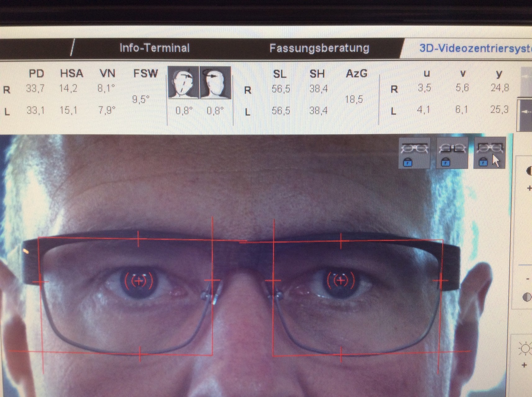Click the sun brightness icon
This screenshot has width=532, height=397.
(x=525, y=349)
